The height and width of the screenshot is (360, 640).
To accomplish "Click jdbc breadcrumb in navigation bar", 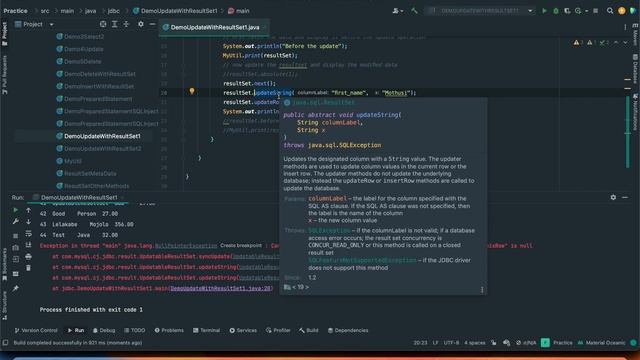I will [x=113, y=11].
